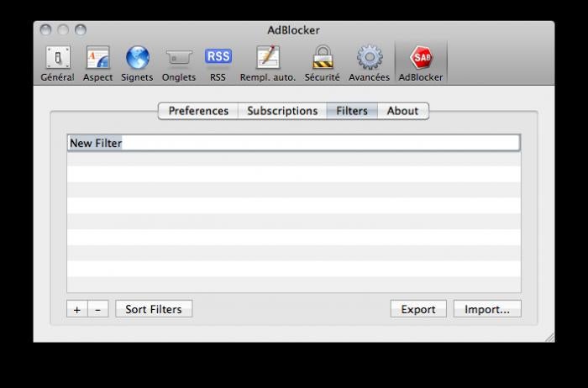Close the AdBlocker preferences window
Image resolution: width=588 pixels, height=388 pixels.
[x=45, y=29]
